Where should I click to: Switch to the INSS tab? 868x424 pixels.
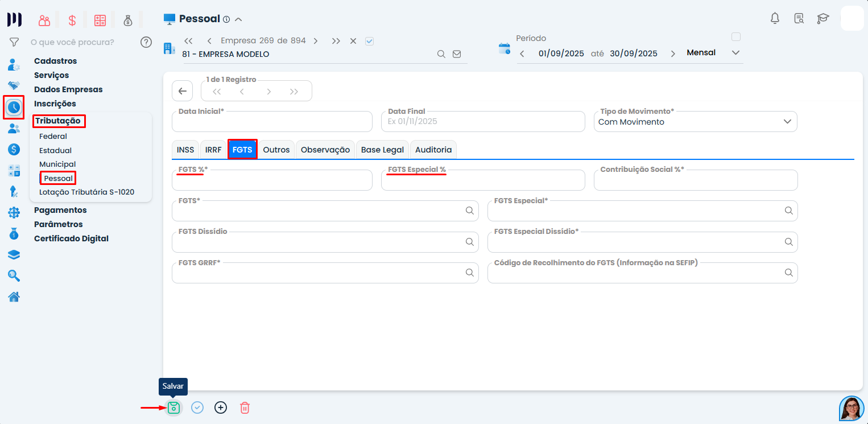point(185,150)
